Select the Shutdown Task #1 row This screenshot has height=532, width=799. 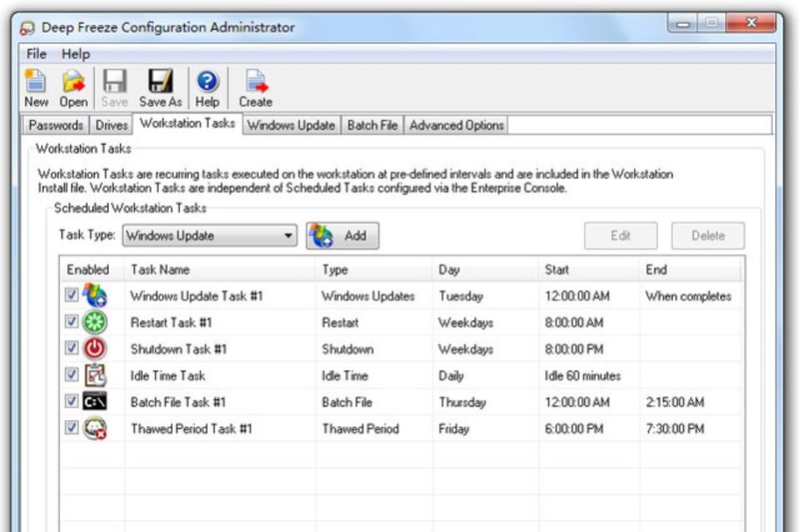click(x=179, y=349)
